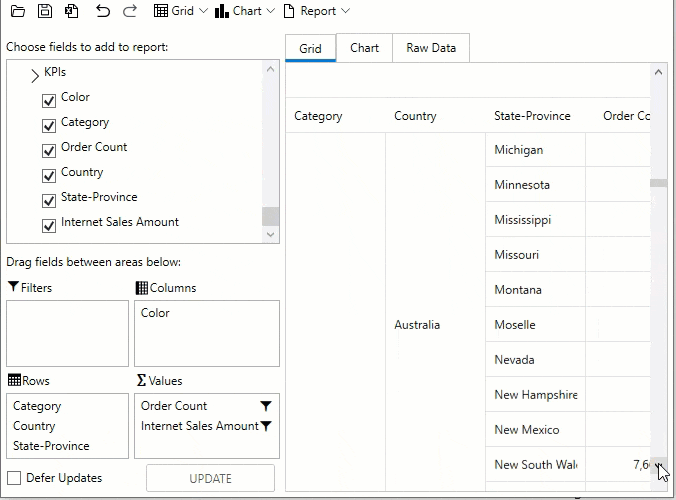Image resolution: width=676 pixels, height=500 pixels.
Task: Toggle the State-Province field checkbox
Action: click(49, 199)
